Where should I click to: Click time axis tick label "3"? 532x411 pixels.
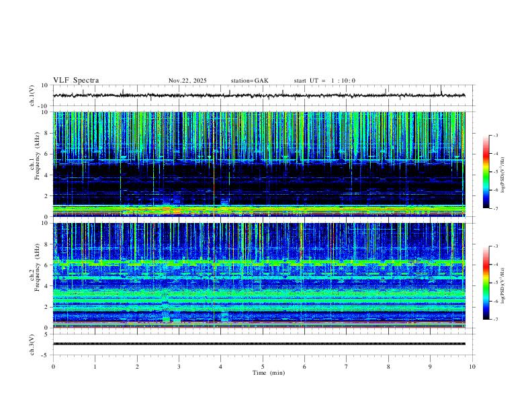point(179,367)
